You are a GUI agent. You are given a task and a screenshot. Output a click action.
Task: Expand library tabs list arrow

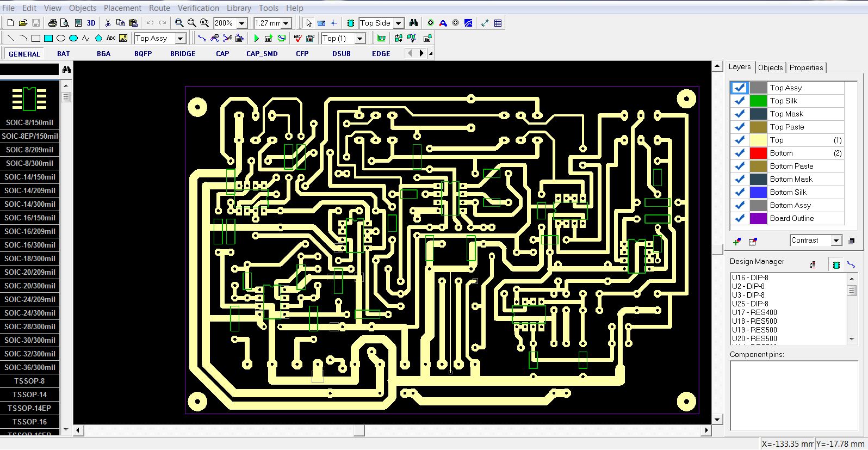431,53
